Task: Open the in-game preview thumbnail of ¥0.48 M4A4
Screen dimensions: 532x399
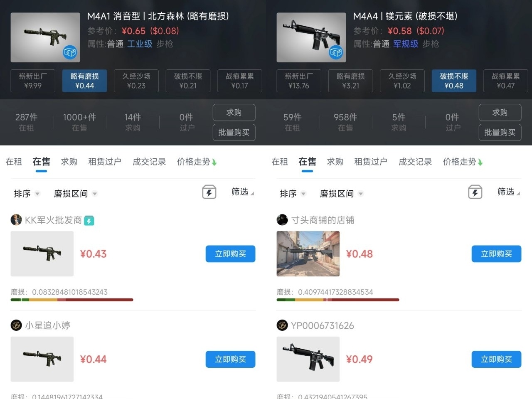Action: pos(308,254)
